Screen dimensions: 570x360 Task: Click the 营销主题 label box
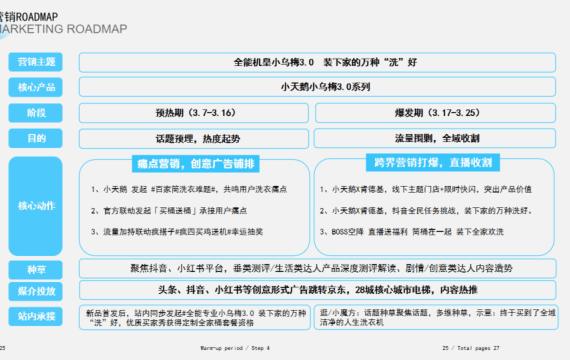pyautogui.click(x=35, y=62)
